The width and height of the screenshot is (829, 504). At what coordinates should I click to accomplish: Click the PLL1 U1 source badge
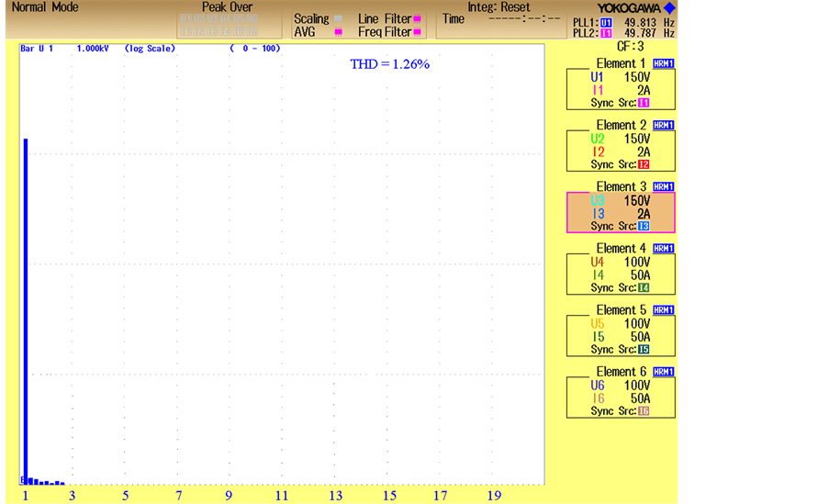605,21
